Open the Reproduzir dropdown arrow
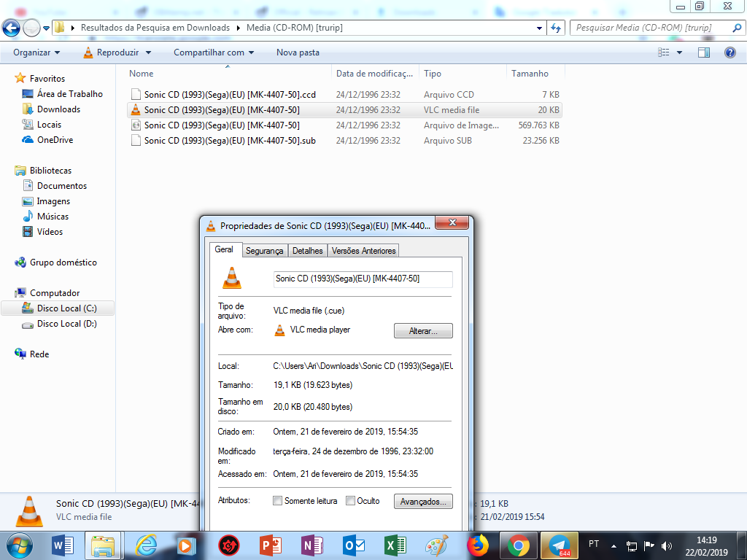The width and height of the screenshot is (747, 560). [148, 52]
